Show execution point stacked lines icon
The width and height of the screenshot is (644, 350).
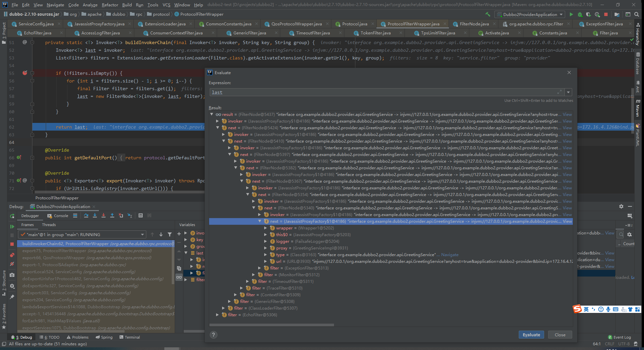coord(75,216)
